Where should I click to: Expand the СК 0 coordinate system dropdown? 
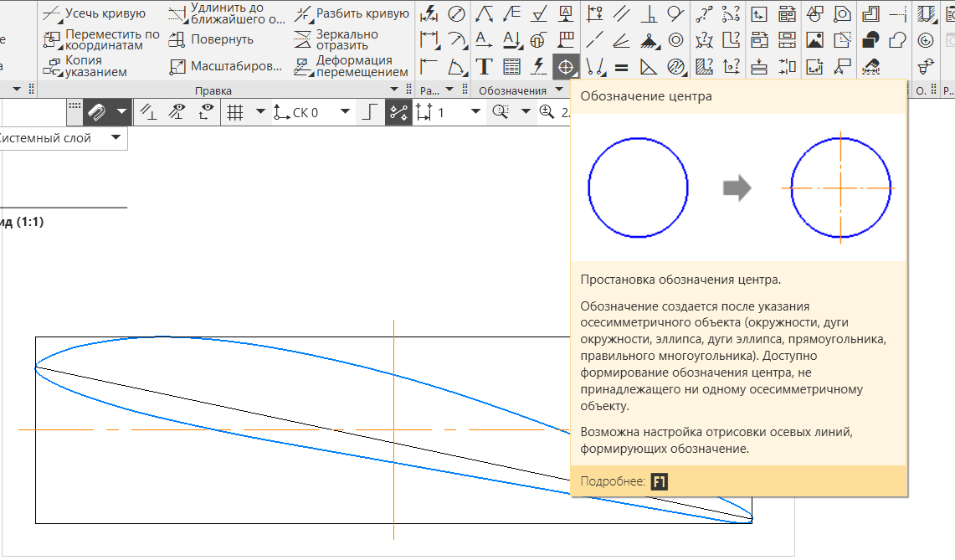344,111
